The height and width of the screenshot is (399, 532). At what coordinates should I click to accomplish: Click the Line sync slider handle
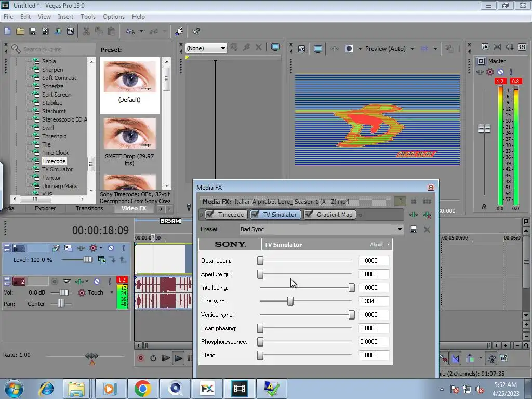coord(290,301)
